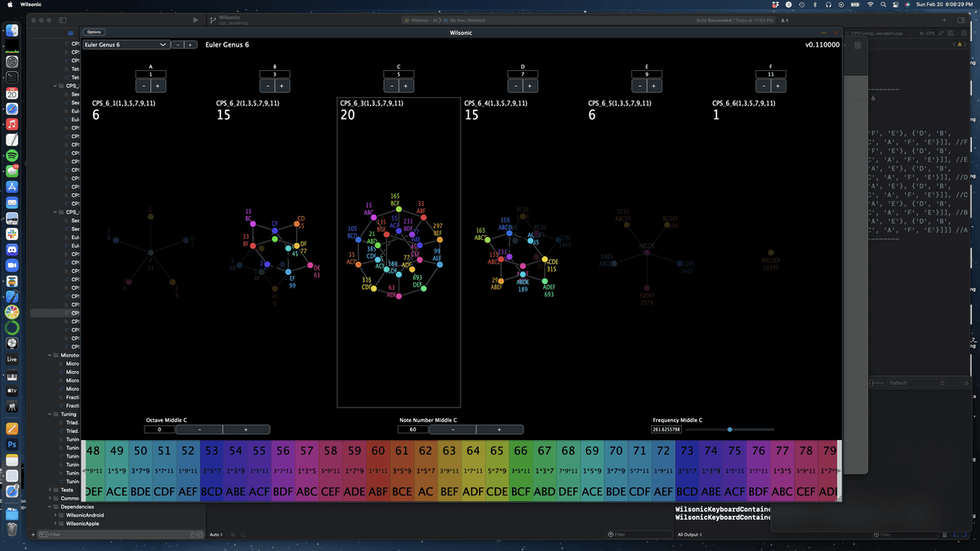Open Spotify from the Dock
Screen dimensions: 980x551
coord(12,155)
